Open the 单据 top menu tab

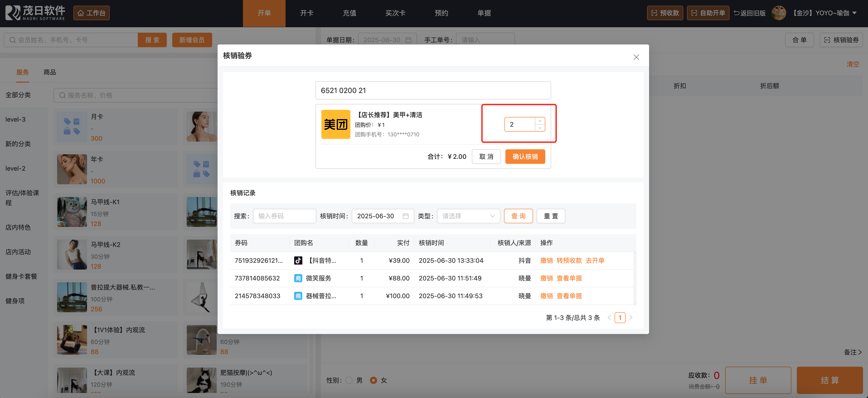pos(484,13)
